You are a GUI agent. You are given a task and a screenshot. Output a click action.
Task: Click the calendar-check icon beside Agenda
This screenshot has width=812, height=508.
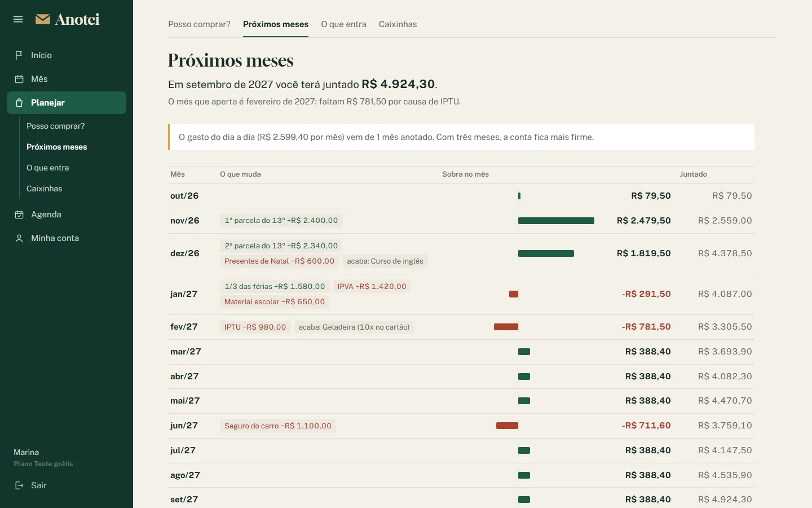(x=19, y=214)
